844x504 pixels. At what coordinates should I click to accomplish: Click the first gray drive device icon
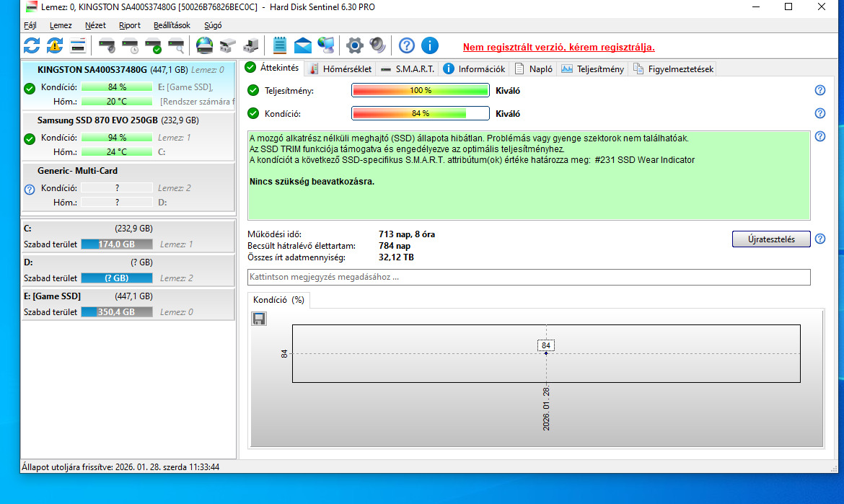[228, 45]
